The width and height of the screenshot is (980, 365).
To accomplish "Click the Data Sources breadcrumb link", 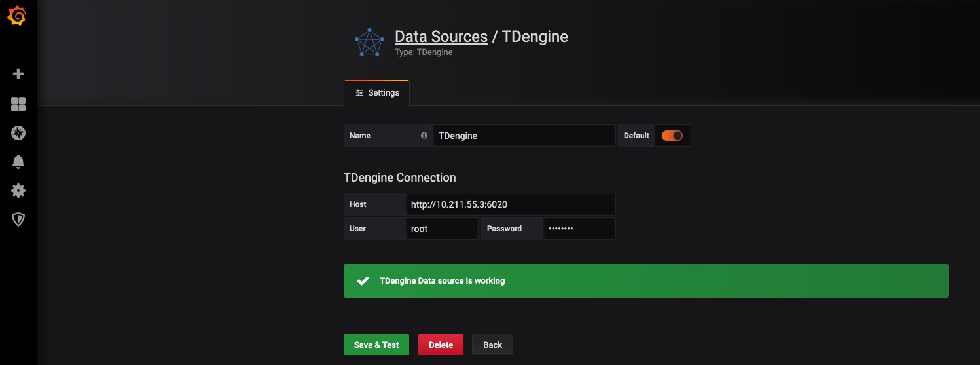I will 441,37.
